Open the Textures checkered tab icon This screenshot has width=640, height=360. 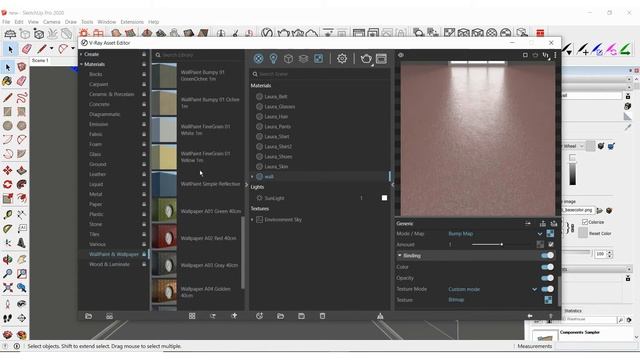pos(318,59)
